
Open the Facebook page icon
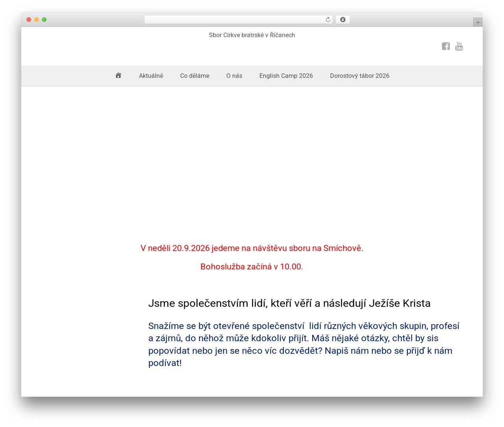tap(446, 46)
